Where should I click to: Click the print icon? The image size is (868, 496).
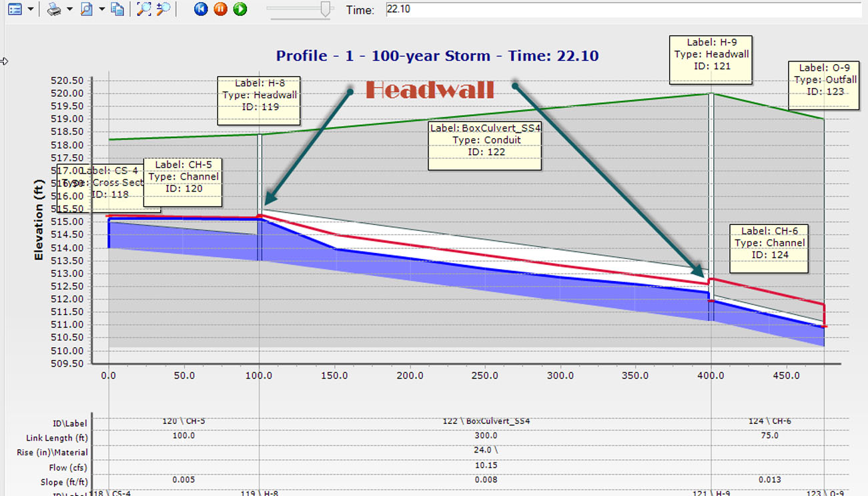click(54, 9)
